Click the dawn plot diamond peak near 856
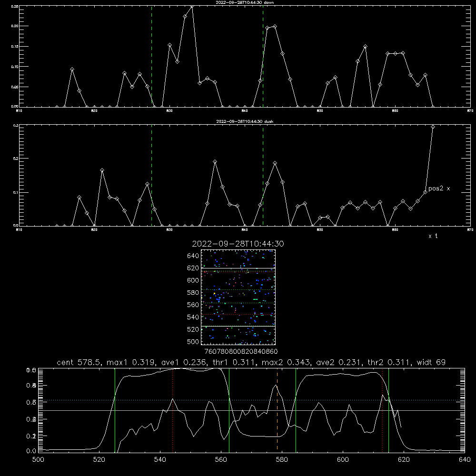The width and height of the screenshot is (476, 476). [365, 47]
